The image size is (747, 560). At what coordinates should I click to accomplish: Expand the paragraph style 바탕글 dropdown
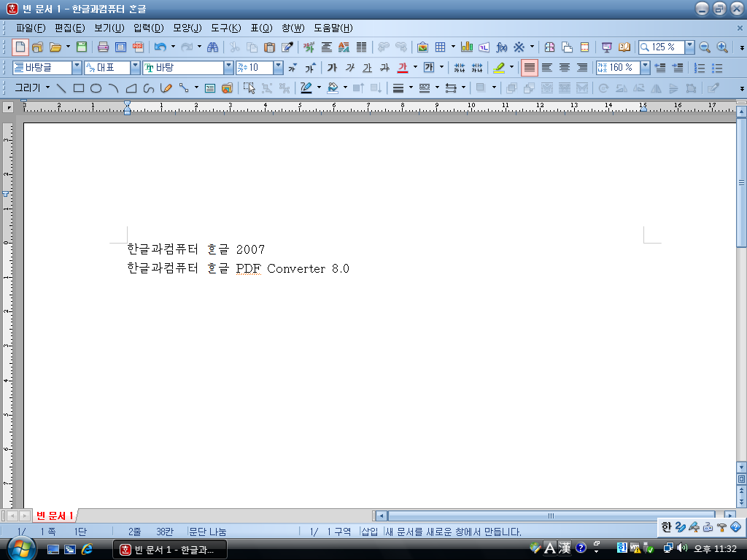(x=77, y=68)
